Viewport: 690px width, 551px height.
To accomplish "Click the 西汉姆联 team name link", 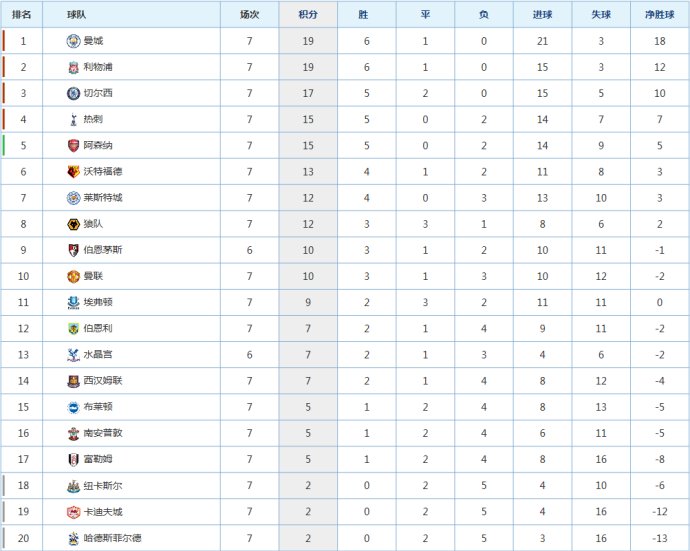I will (x=103, y=381).
